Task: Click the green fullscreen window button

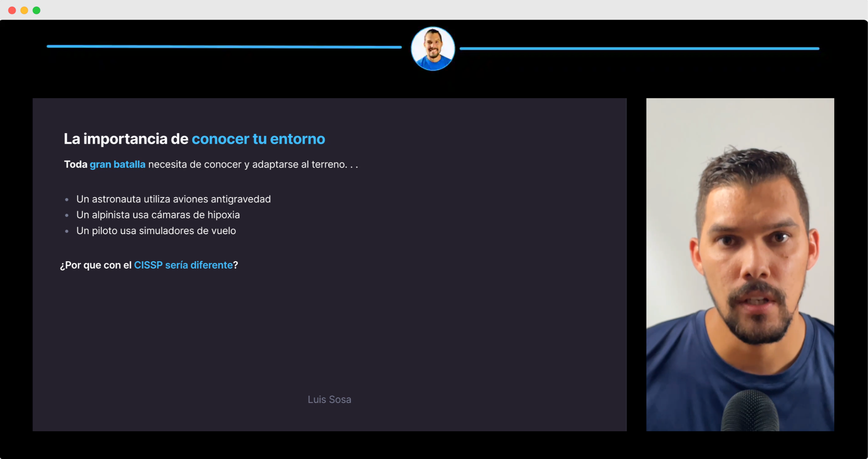Action: point(36,10)
